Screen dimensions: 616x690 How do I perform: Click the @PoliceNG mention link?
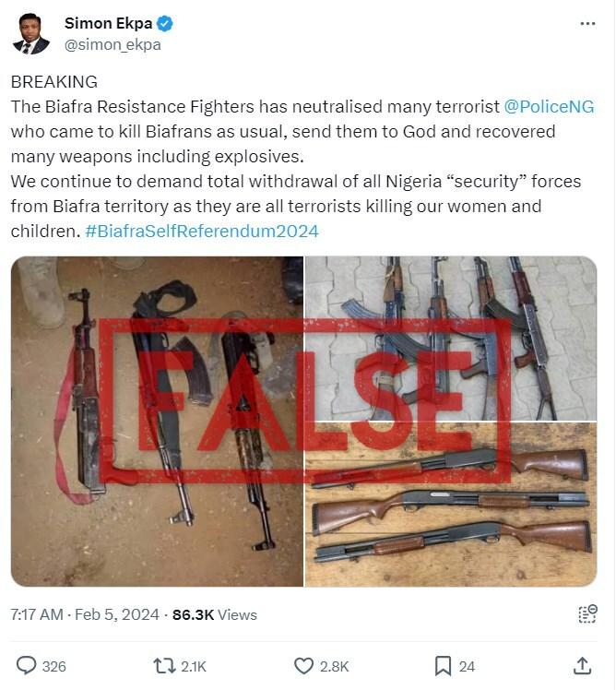pos(550,106)
